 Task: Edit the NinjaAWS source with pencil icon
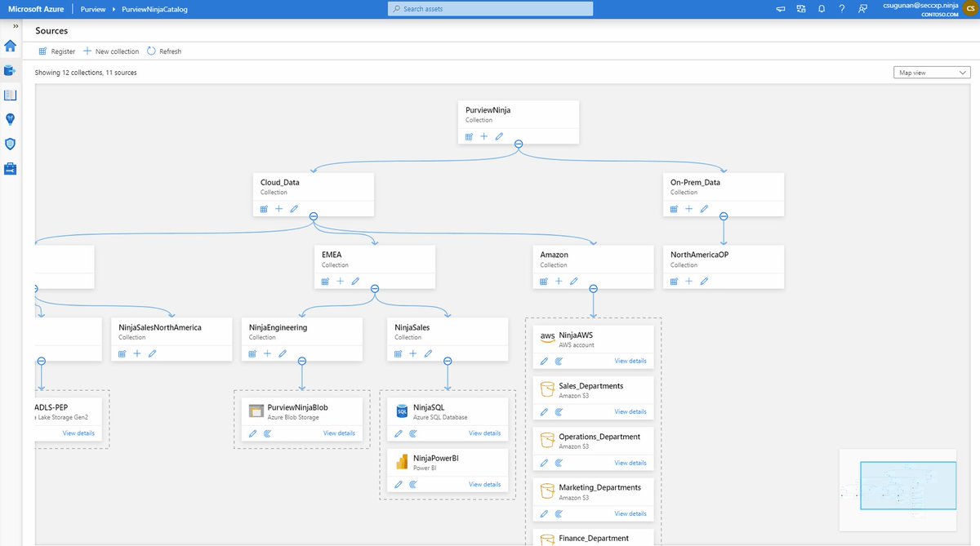(544, 361)
